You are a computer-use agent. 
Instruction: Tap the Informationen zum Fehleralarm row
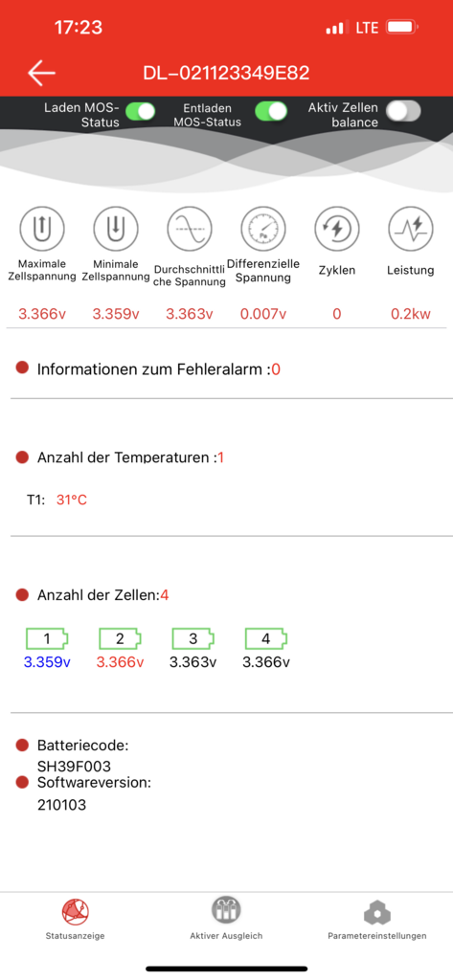(x=226, y=369)
